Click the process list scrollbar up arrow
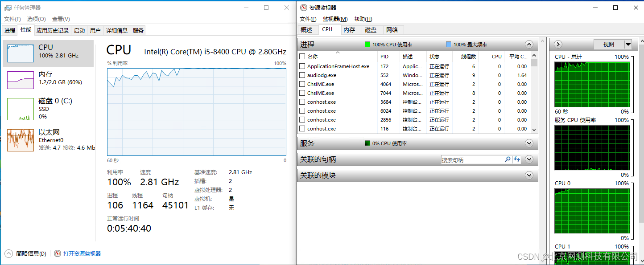644x265 pixels. tap(534, 56)
